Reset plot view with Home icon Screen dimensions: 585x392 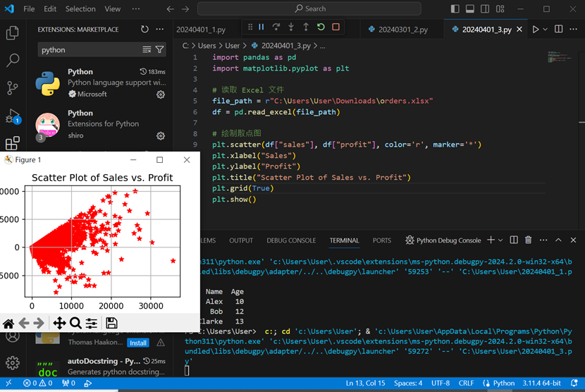pos(8,323)
